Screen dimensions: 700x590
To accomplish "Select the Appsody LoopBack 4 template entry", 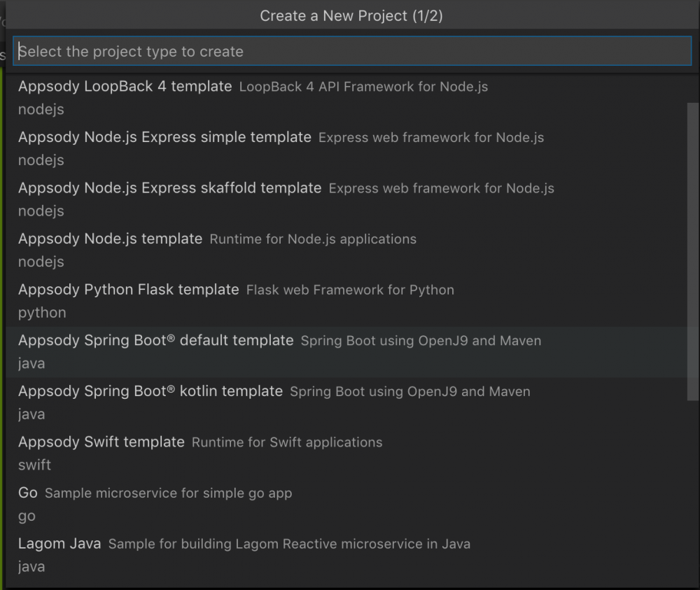I will [x=125, y=86].
